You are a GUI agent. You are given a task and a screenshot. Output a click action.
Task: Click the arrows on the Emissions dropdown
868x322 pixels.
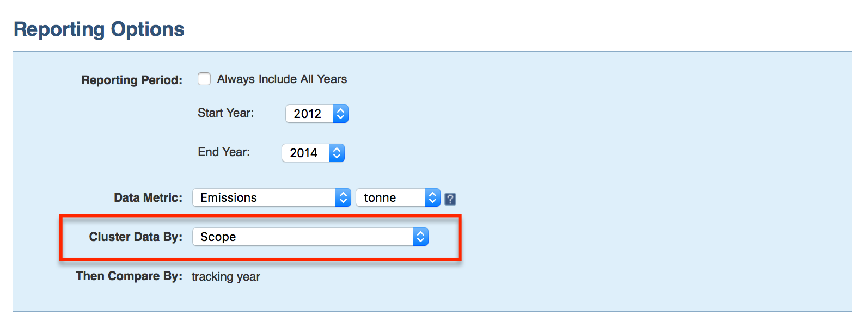[343, 197]
